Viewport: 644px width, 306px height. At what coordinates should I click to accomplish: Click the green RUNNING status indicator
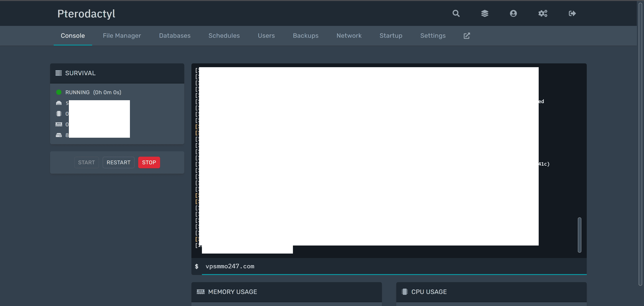coord(59,92)
